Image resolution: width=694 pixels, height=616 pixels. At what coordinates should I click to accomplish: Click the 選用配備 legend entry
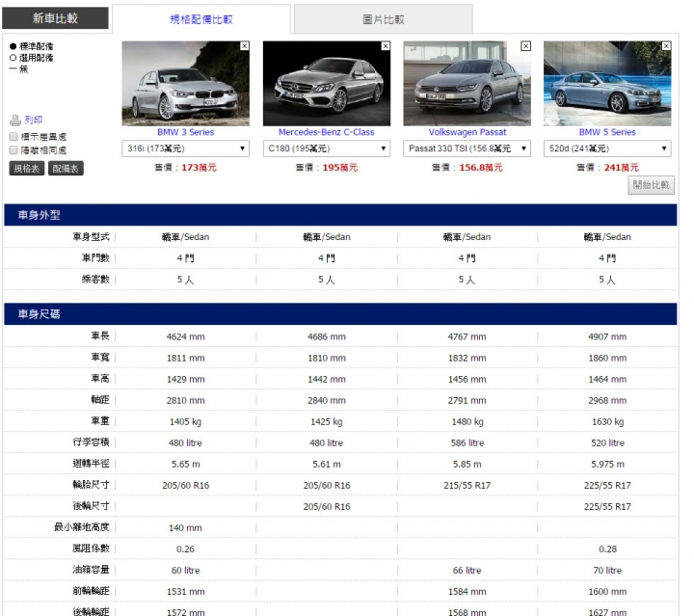tap(32, 58)
